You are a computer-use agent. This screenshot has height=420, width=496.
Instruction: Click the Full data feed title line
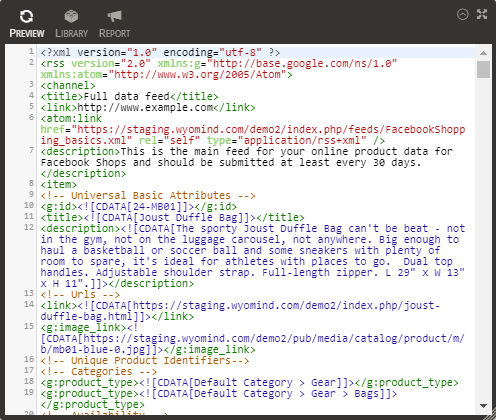coord(129,96)
